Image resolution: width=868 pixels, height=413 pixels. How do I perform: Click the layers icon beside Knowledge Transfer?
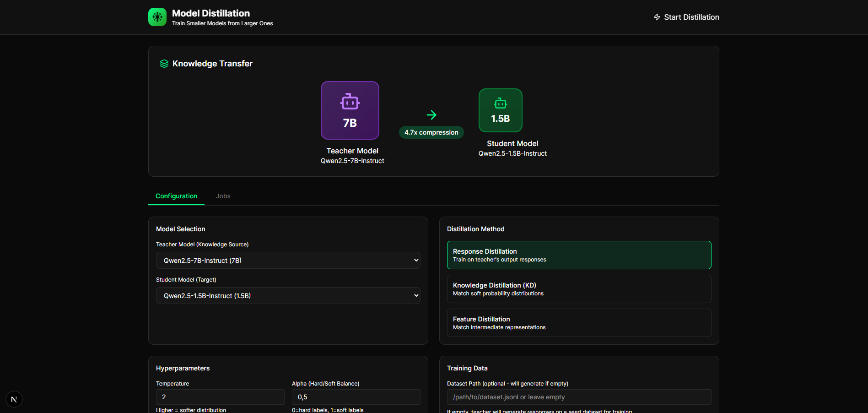pos(164,64)
